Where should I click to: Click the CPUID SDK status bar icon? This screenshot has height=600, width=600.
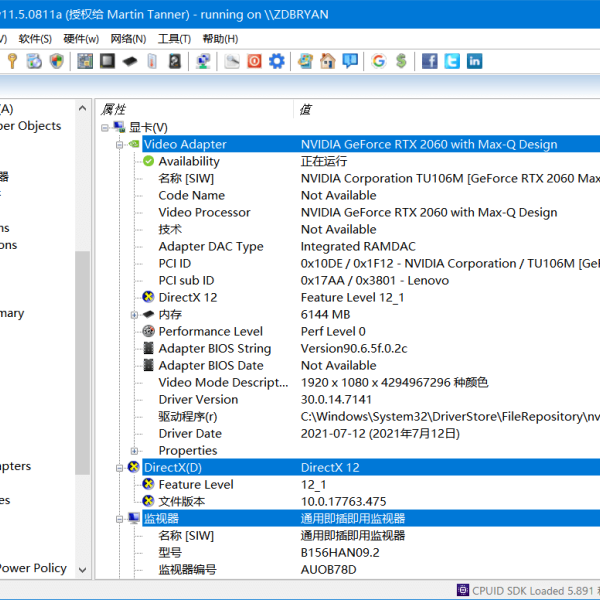coord(463,590)
